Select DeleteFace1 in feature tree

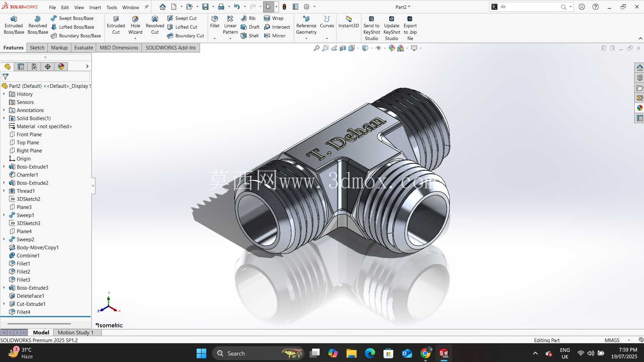coord(30,296)
